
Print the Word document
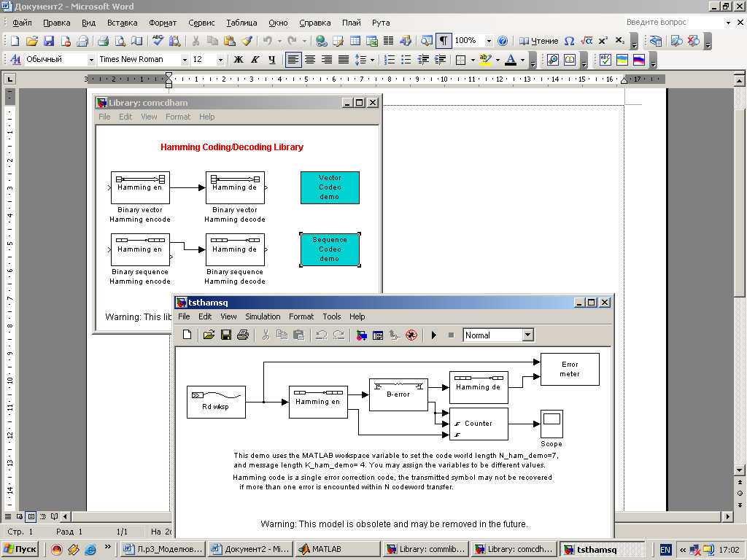pyautogui.click(x=103, y=41)
